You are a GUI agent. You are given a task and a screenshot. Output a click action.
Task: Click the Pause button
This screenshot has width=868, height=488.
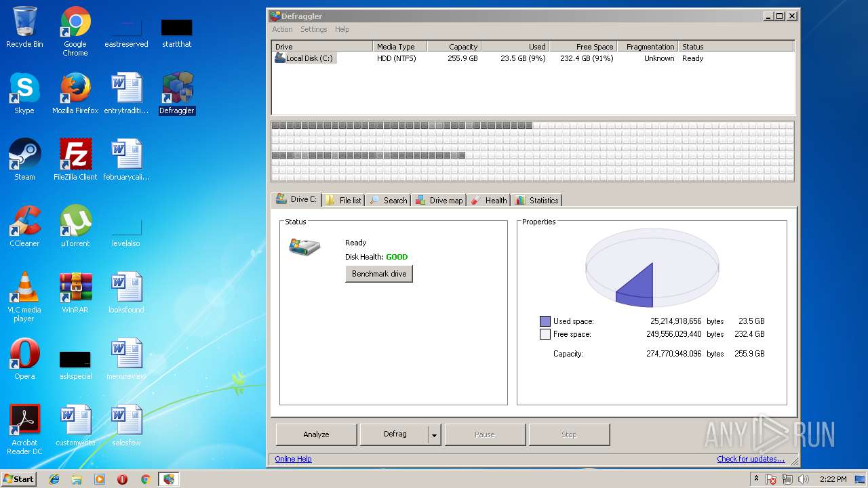pos(485,434)
